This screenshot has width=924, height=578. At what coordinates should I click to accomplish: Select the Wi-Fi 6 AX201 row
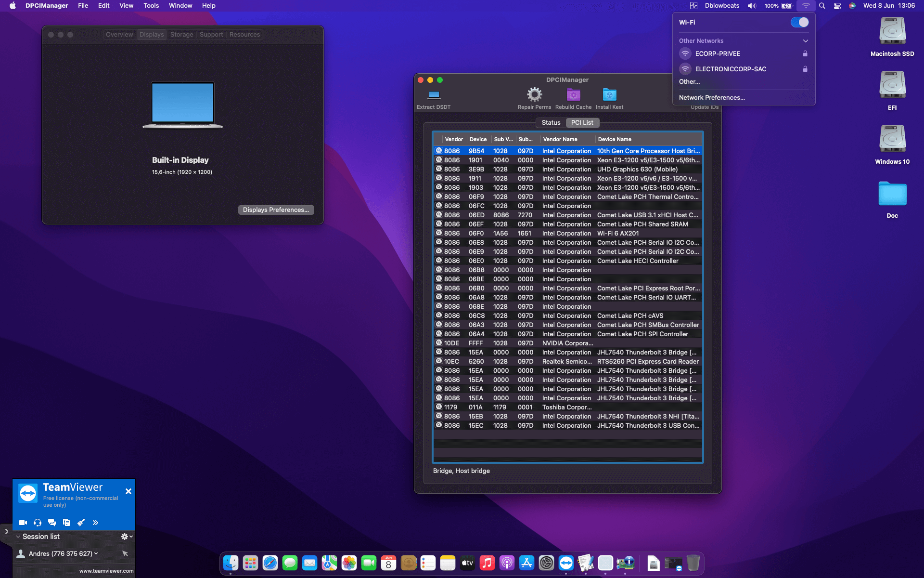click(x=568, y=233)
